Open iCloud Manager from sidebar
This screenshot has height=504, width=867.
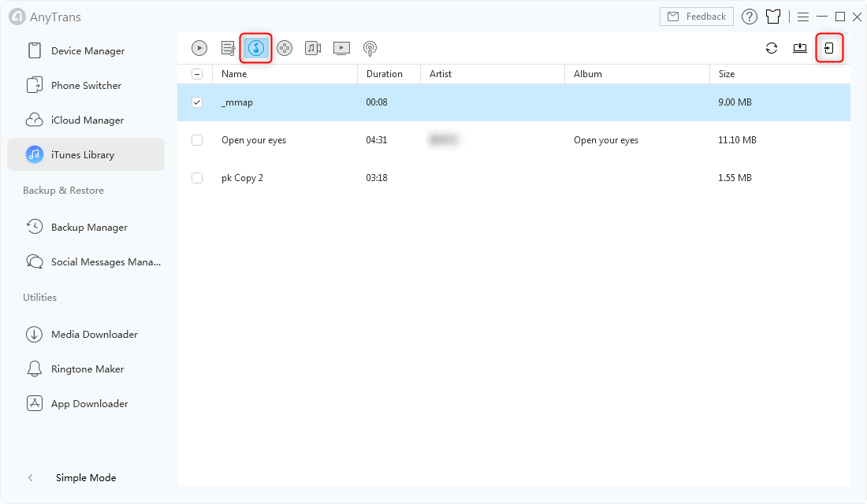(86, 120)
